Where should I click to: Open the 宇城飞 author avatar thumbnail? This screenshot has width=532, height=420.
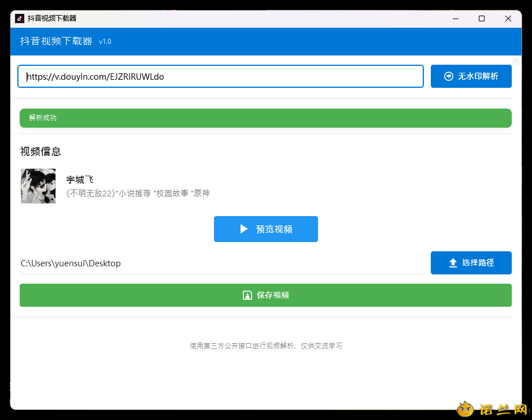[x=38, y=186]
